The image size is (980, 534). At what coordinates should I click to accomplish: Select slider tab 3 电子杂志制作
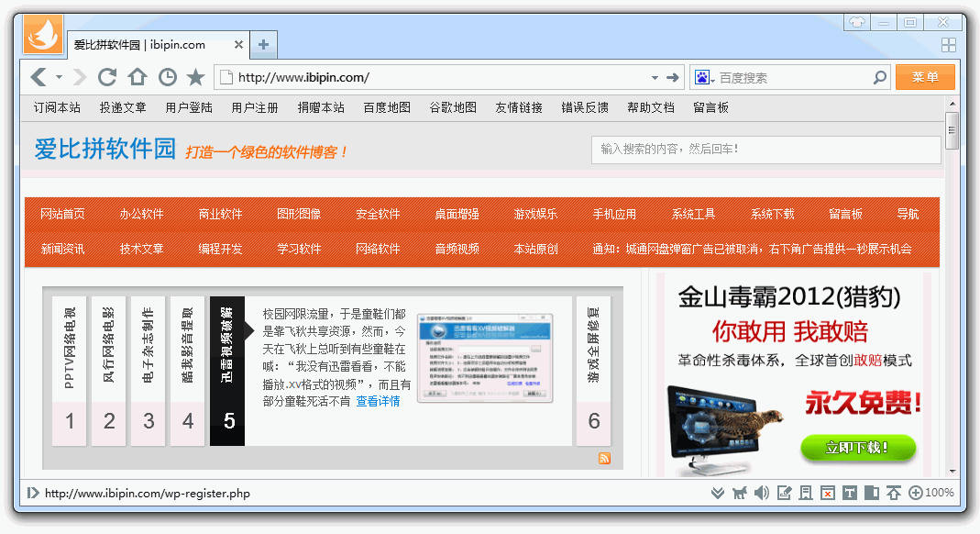coord(149,372)
